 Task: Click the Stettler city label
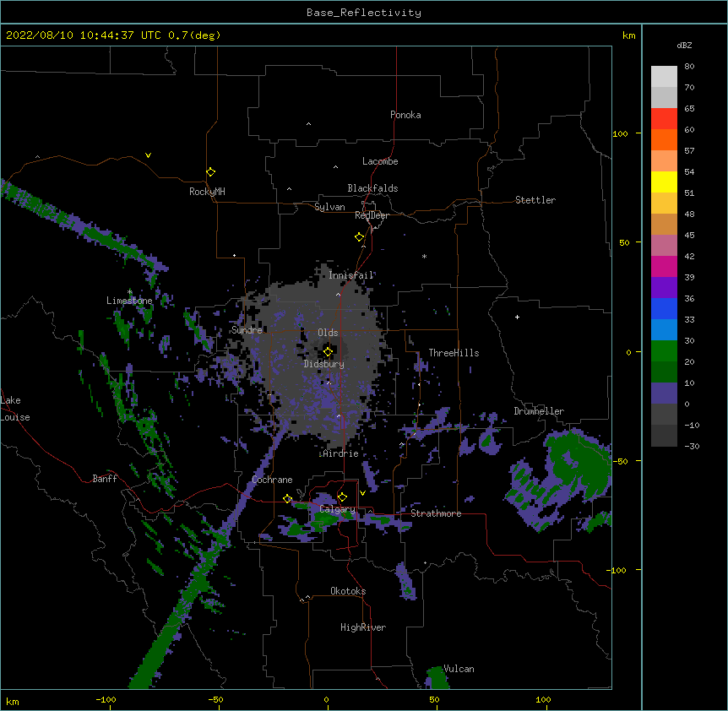[535, 200]
